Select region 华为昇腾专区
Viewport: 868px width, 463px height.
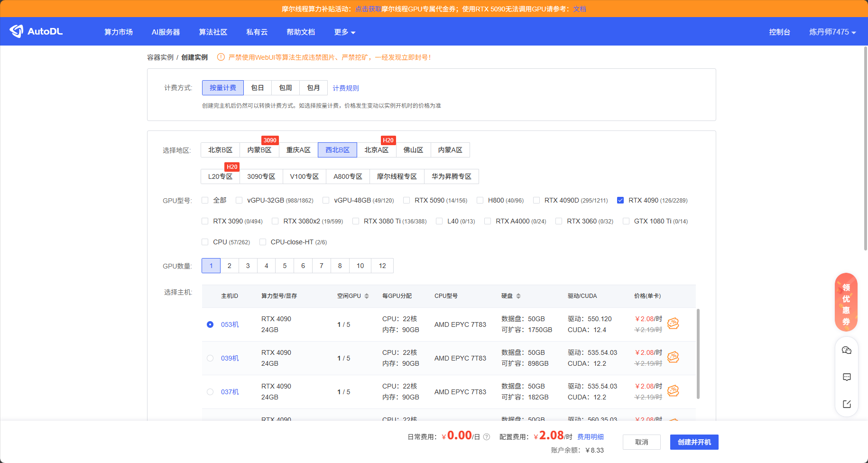pyautogui.click(x=452, y=176)
